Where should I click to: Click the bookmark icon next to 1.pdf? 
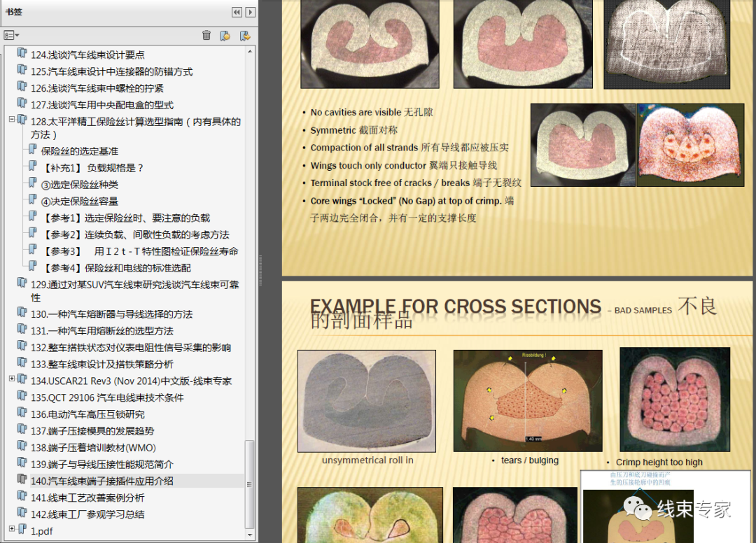click(x=22, y=531)
